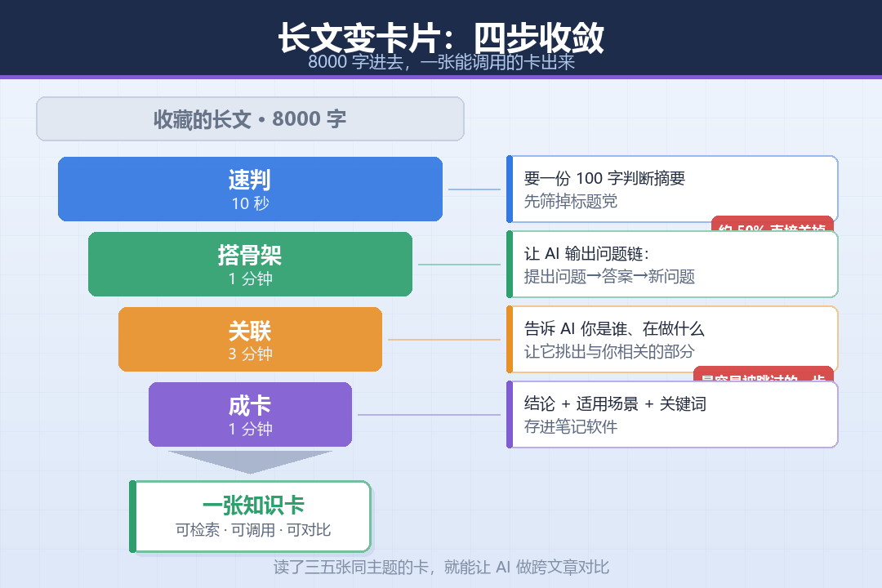
Task: Click the red tag under the 速判 note
Action: click(773, 224)
